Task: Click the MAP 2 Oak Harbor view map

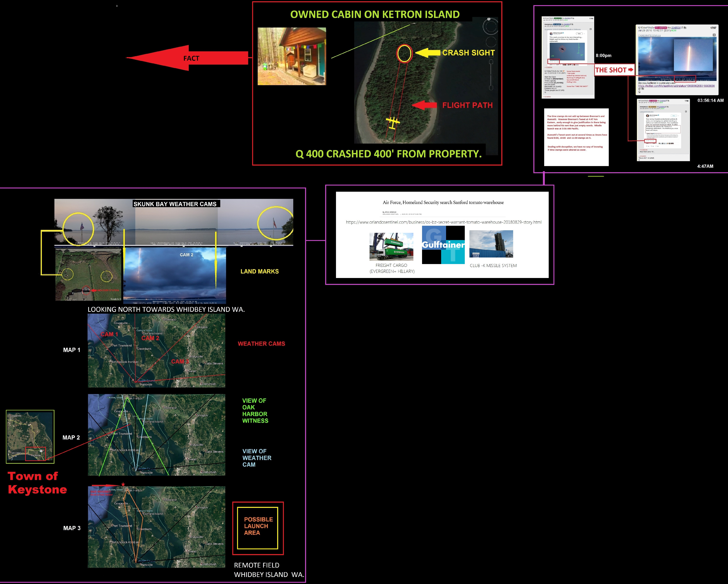Action: pyautogui.click(x=156, y=435)
